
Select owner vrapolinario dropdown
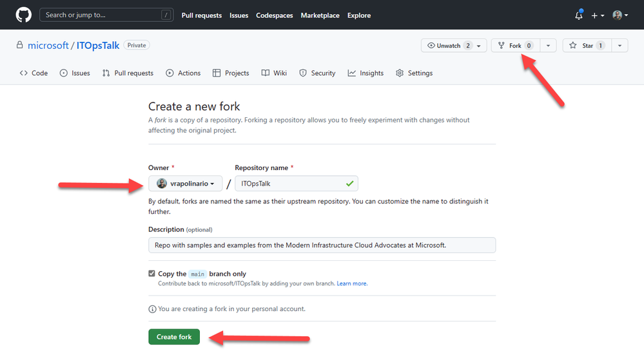point(186,184)
